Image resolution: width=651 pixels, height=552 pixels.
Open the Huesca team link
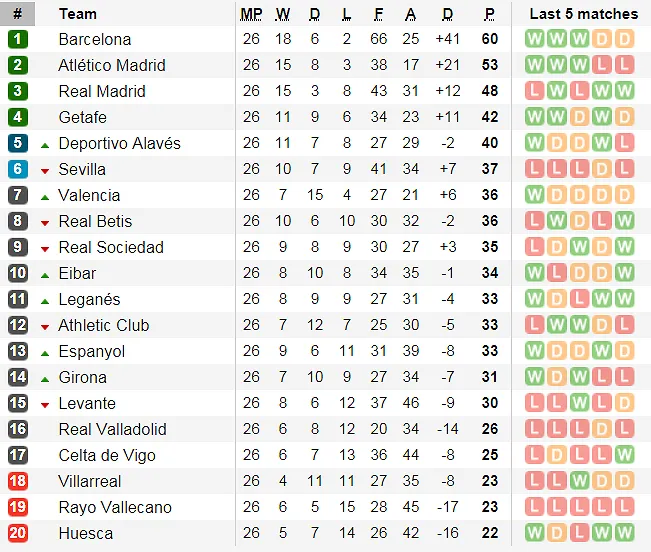(x=86, y=533)
